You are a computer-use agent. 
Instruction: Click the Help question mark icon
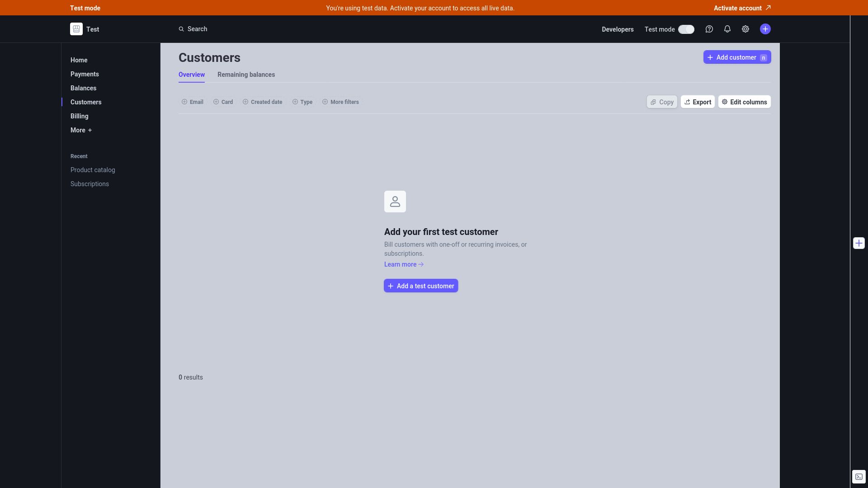[709, 28]
